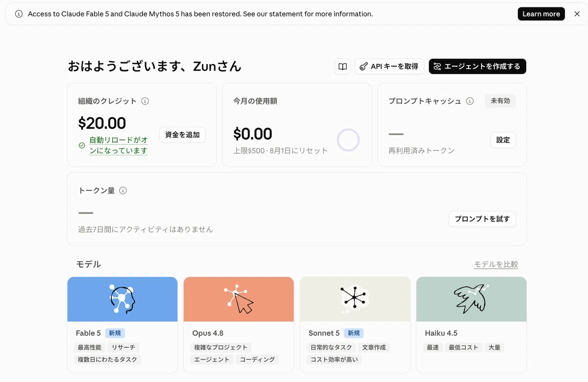Click 上限$500 · 8月1日にリセット text

click(x=280, y=150)
